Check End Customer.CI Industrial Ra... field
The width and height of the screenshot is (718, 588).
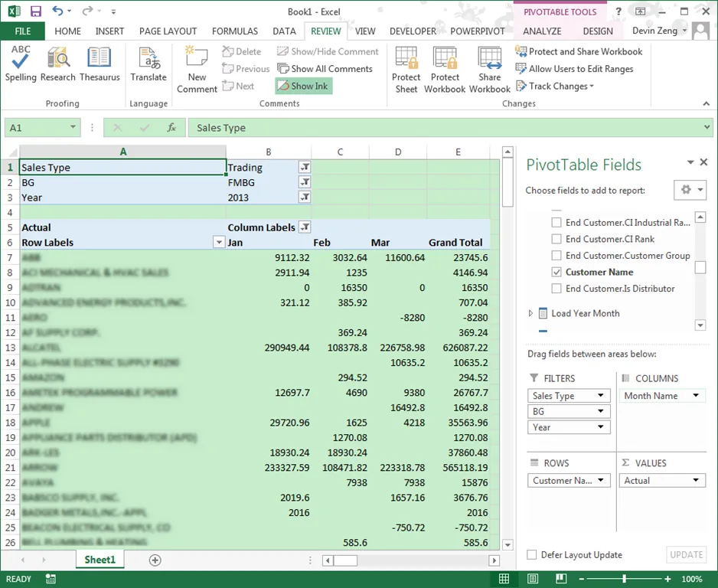(x=556, y=223)
